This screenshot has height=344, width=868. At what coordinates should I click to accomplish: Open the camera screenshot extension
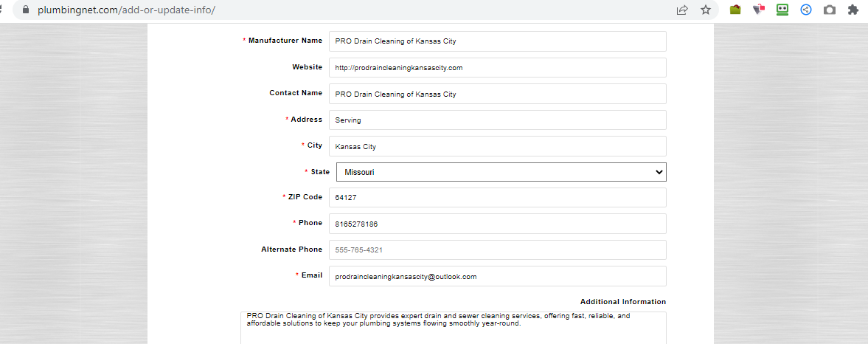click(x=829, y=10)
